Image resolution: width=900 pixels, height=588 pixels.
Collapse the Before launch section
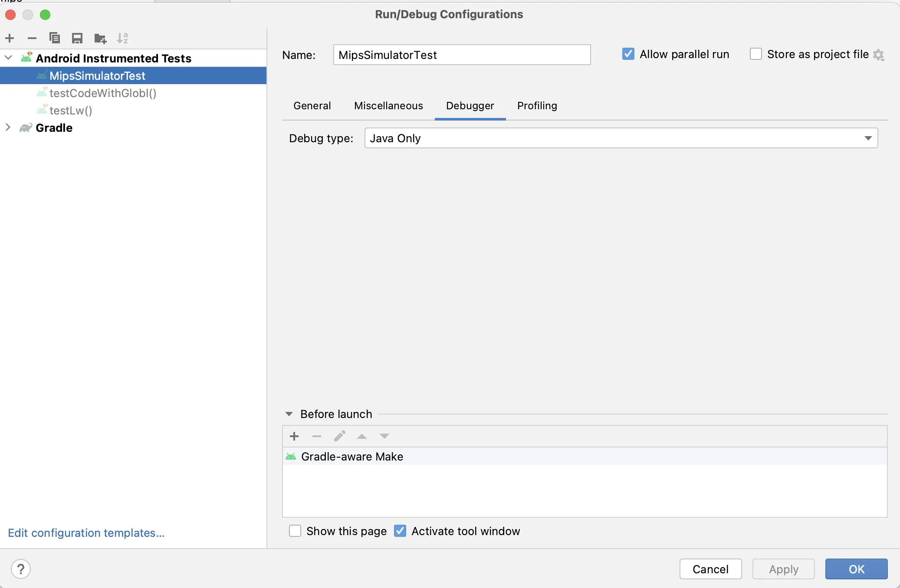[x=289, y=414]
